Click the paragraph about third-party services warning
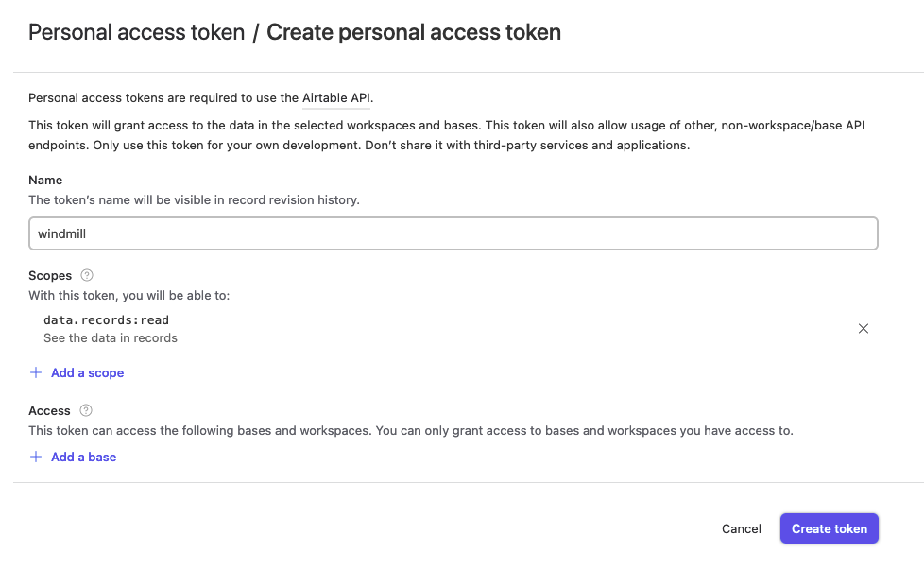 click(x=447, y=135)
